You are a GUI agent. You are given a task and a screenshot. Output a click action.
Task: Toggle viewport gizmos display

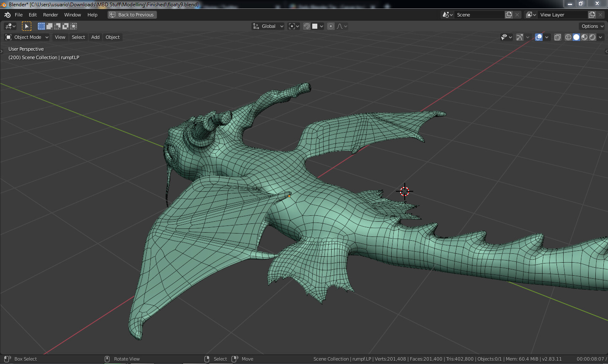pos(520,37)
